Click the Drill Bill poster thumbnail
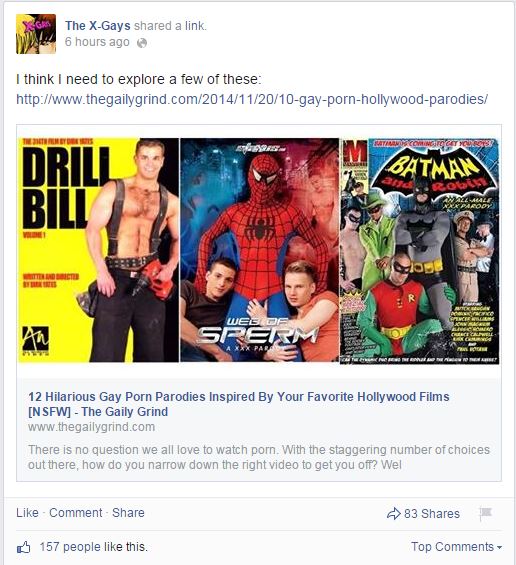516x565 pixels. pos(98,250)
